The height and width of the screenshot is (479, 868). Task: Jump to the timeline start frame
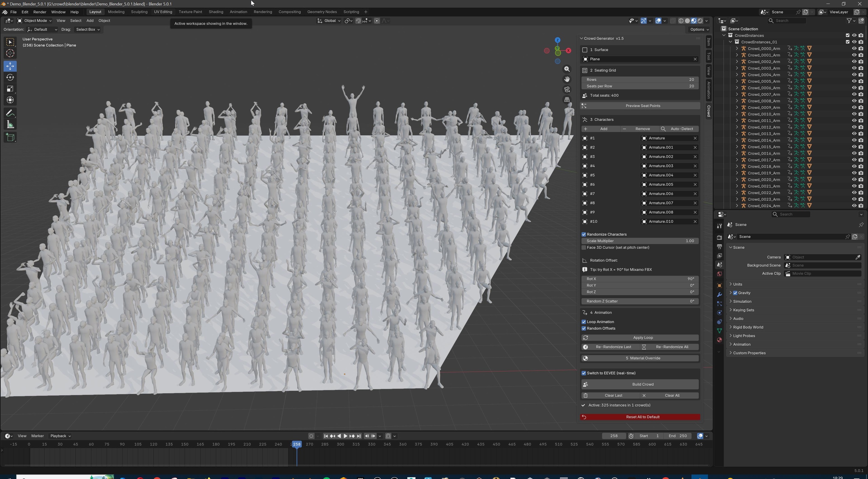click(326, 436)
